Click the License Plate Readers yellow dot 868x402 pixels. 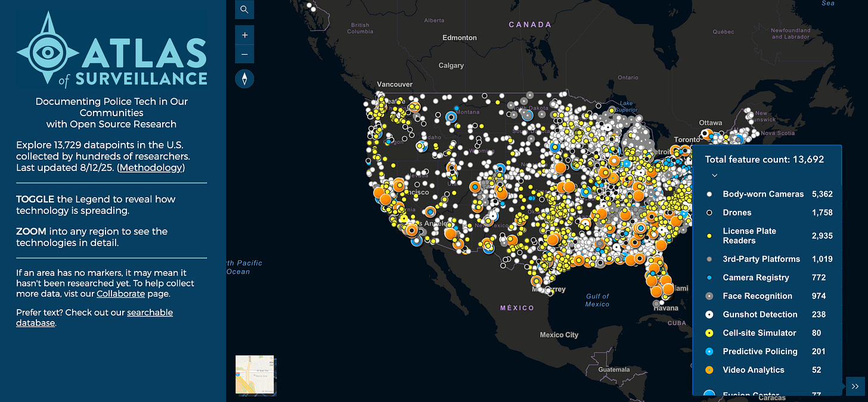pos(709,236)
